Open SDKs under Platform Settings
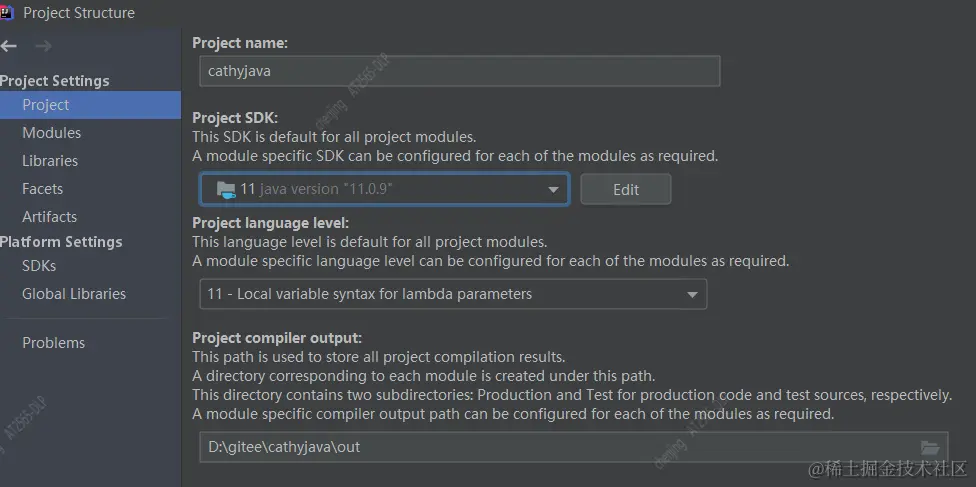 (39, 266)
